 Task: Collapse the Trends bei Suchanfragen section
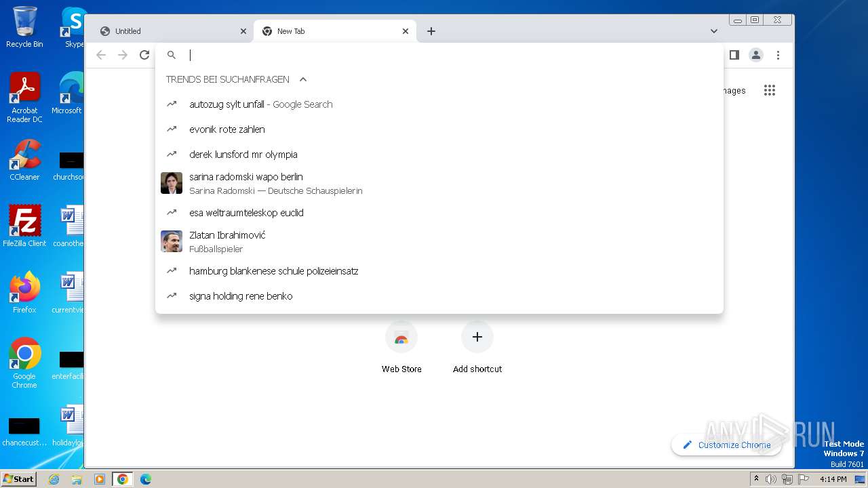click(303, 79)
